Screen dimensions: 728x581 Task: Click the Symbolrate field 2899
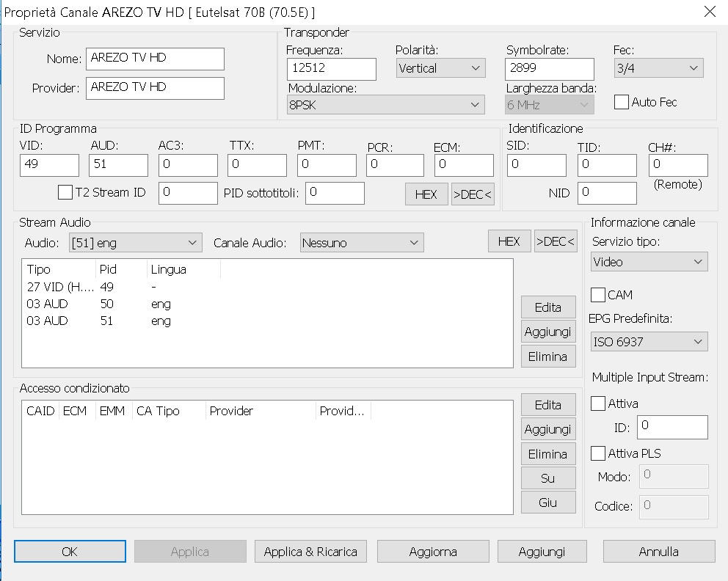(550, 69)
